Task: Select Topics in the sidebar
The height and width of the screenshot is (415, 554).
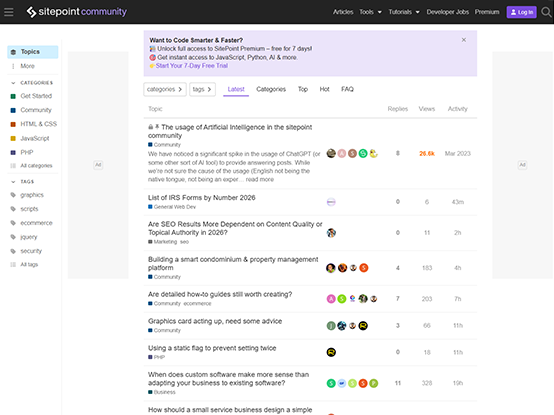Action: [33, 52]
